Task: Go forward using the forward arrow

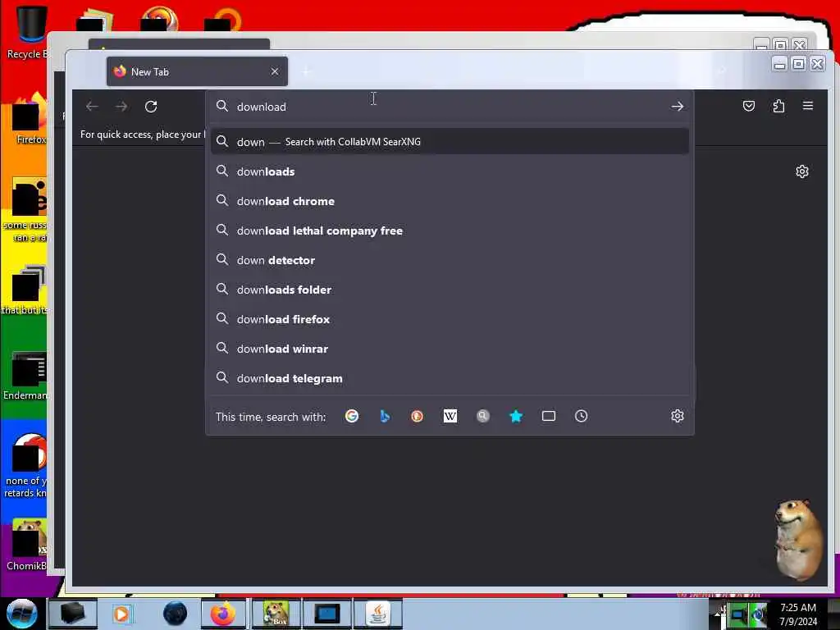Action: click(x=121, y=107)
